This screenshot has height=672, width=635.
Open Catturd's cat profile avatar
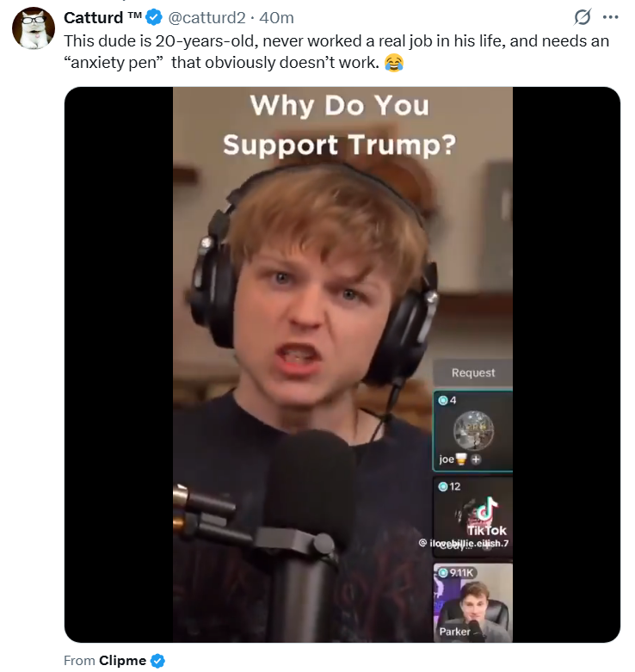34,28
